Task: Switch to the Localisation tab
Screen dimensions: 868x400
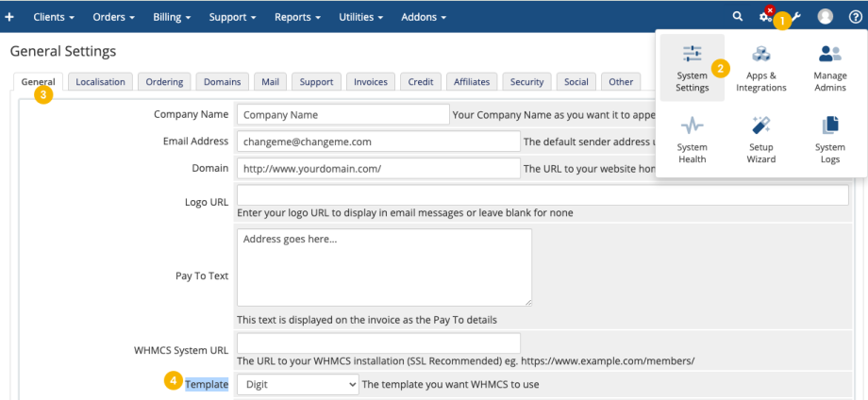Action: [100, 81]
